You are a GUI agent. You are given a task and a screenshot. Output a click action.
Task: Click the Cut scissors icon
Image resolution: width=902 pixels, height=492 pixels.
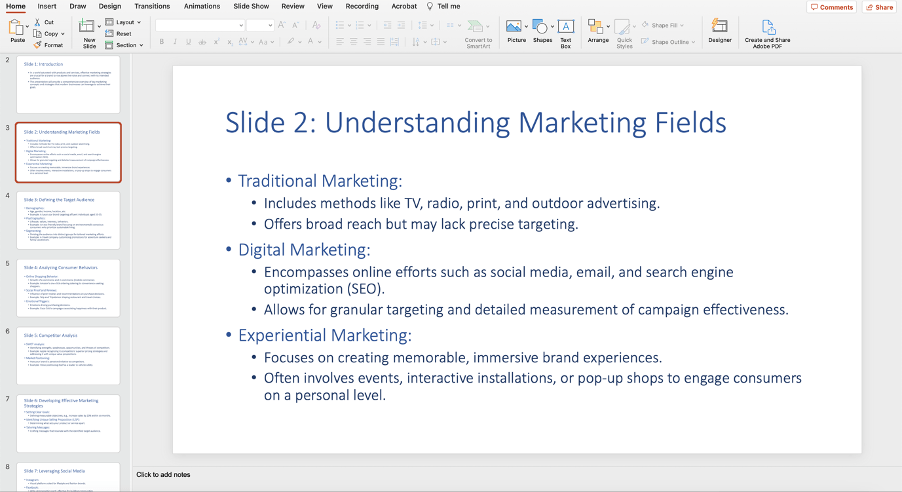(x=37, y=22)
